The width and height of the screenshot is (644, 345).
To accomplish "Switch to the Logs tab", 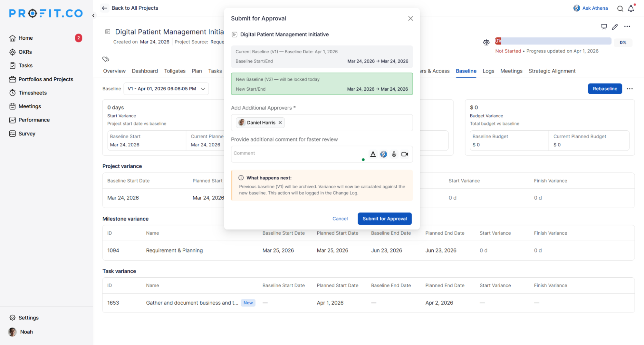I will point(488,71).
